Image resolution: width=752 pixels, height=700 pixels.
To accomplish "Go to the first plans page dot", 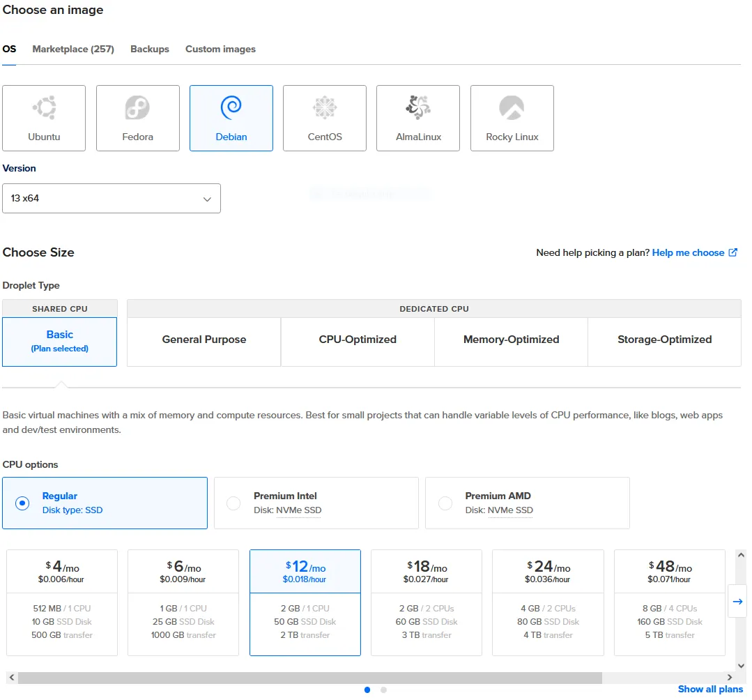I will coord(367,690).
